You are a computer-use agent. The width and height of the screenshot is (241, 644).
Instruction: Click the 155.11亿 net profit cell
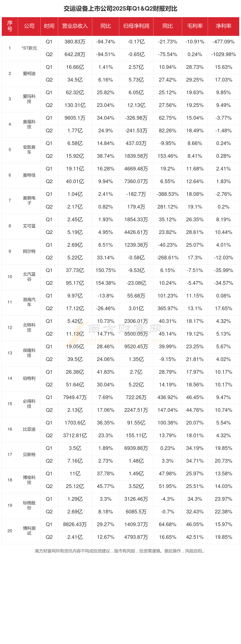[136, 435]
